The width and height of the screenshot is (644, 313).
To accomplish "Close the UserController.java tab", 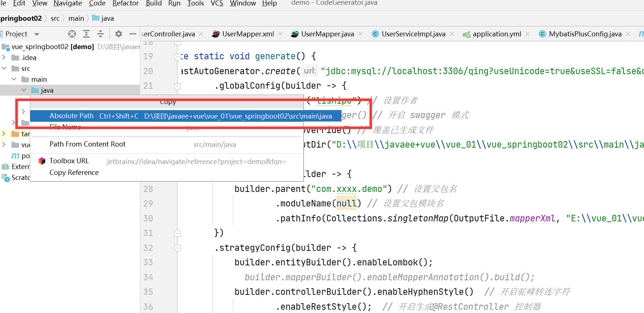I will [x=201, y=34].
